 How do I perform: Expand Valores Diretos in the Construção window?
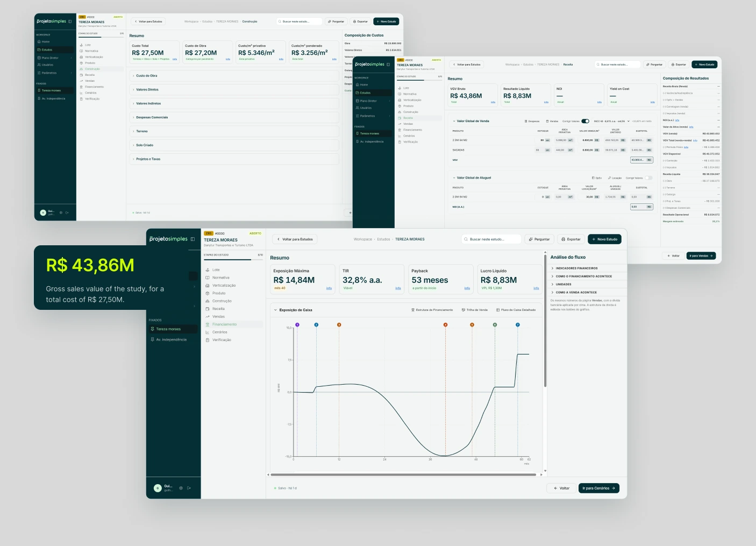[x=234, y=90]
